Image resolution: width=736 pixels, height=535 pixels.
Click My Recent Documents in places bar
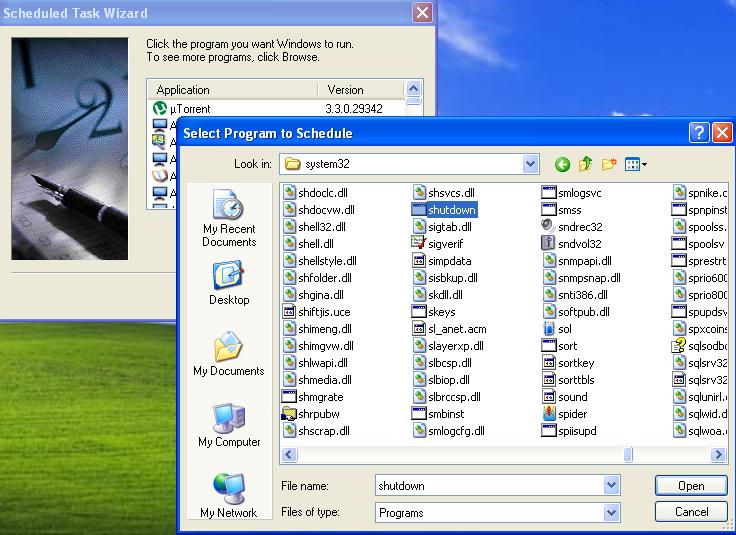[x=229, y=218]
